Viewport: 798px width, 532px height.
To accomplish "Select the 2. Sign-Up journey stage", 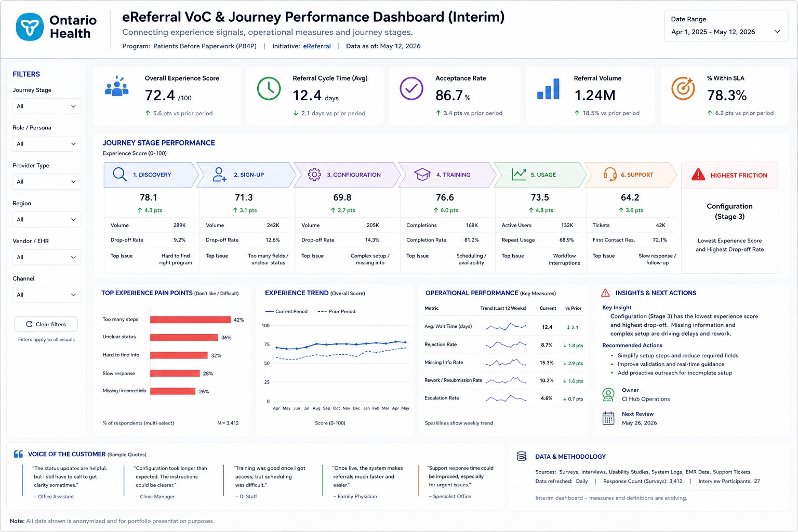I will coord(246,175).
